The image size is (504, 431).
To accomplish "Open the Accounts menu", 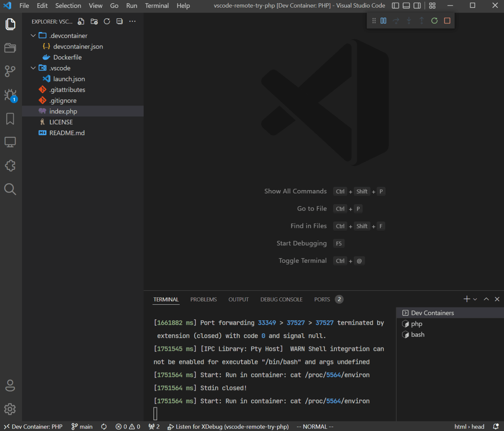I will (x=10, y=386).
